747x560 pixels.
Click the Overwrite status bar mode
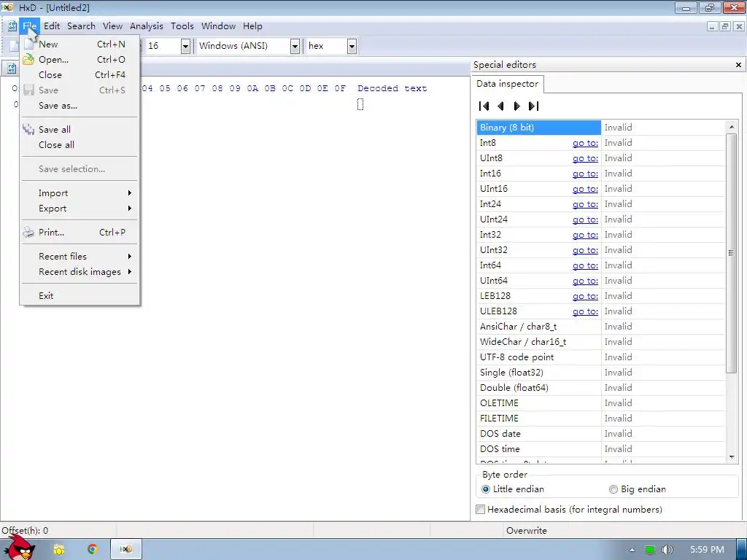point(527,531)
